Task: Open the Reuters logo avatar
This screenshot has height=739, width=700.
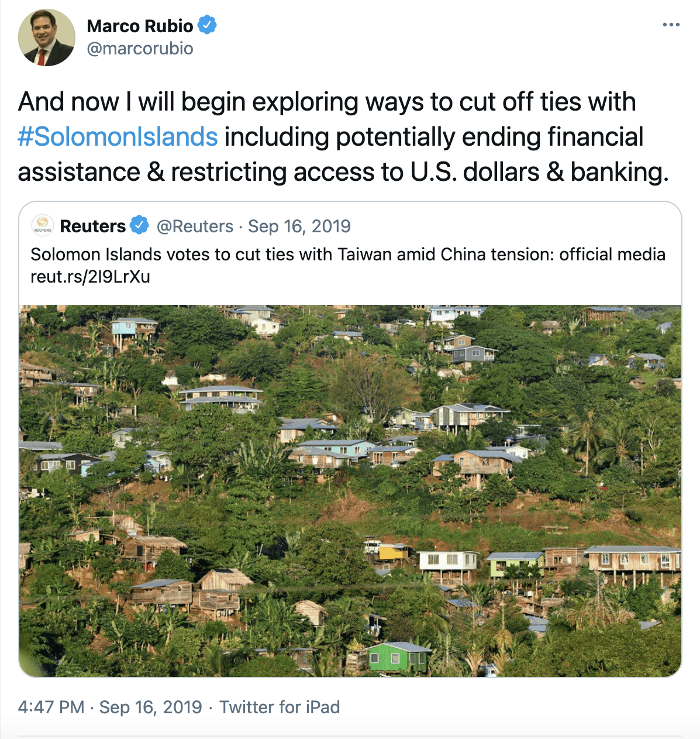Action: (x=43, y=226)
